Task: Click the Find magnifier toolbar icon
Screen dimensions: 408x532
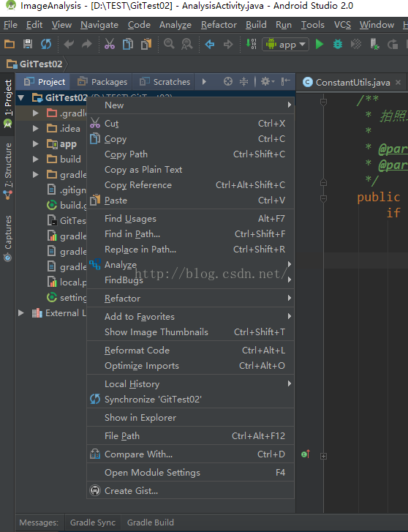Action: [x=169, y=44]
